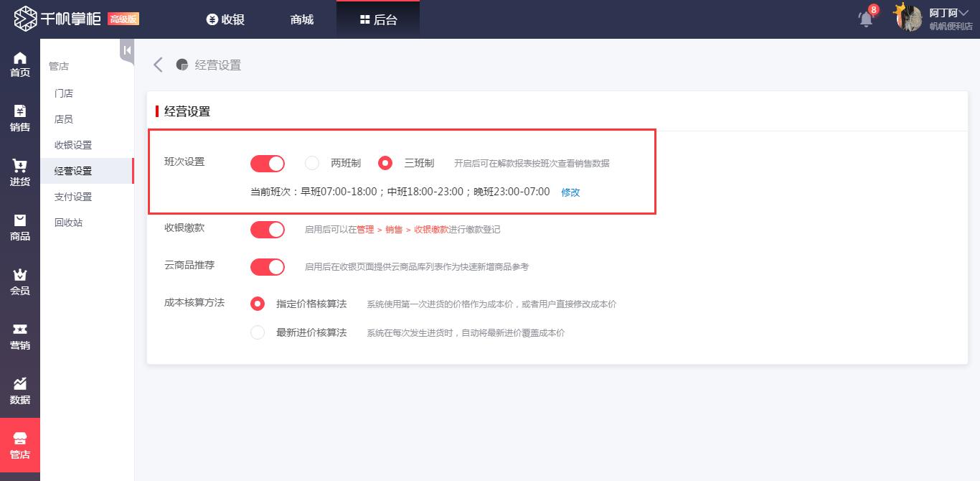Turn off the 收银缴款 toggle

pyautogui.click(x=267, y=228)
